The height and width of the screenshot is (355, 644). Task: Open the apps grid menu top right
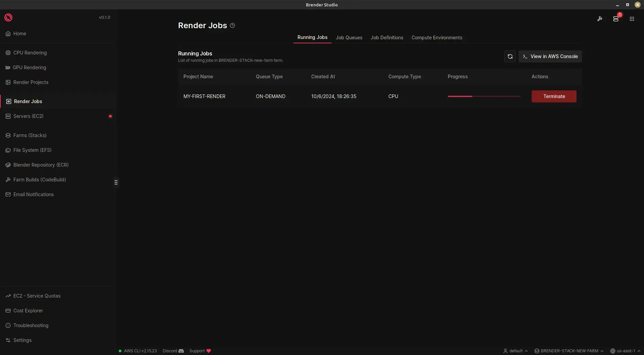tap(632, 19)
